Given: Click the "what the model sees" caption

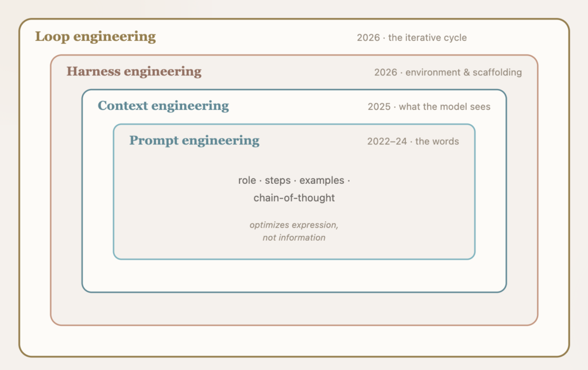Looking at the screenshot, I should [x=444, y=106].
